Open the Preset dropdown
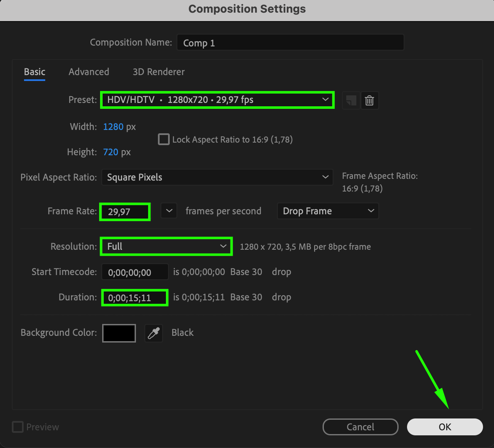 (x=217, y=100)
